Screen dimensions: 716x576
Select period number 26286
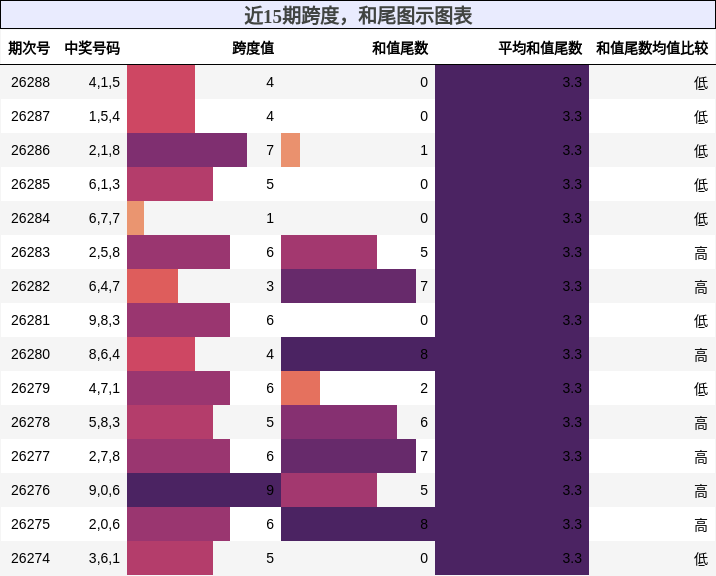click(30, 150)
